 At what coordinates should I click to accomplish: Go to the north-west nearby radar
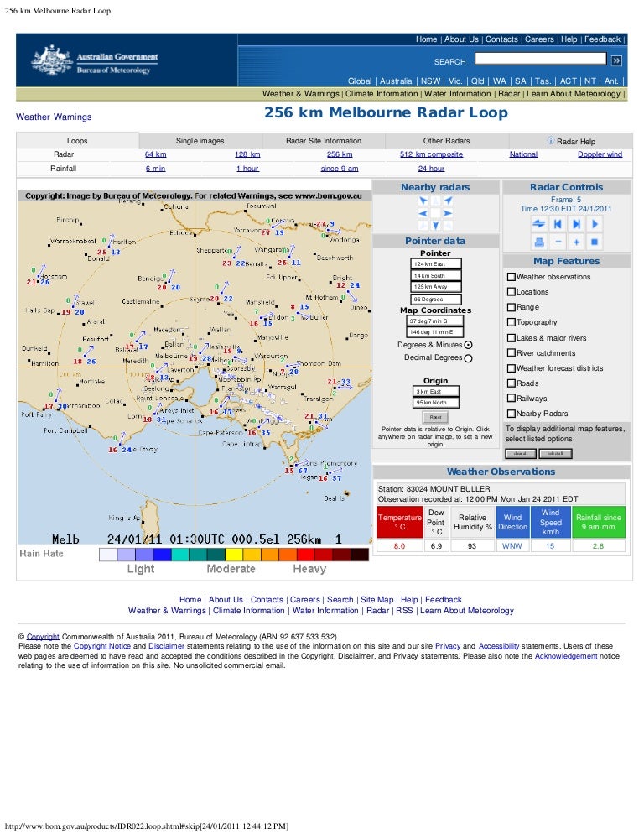(423, 201)
